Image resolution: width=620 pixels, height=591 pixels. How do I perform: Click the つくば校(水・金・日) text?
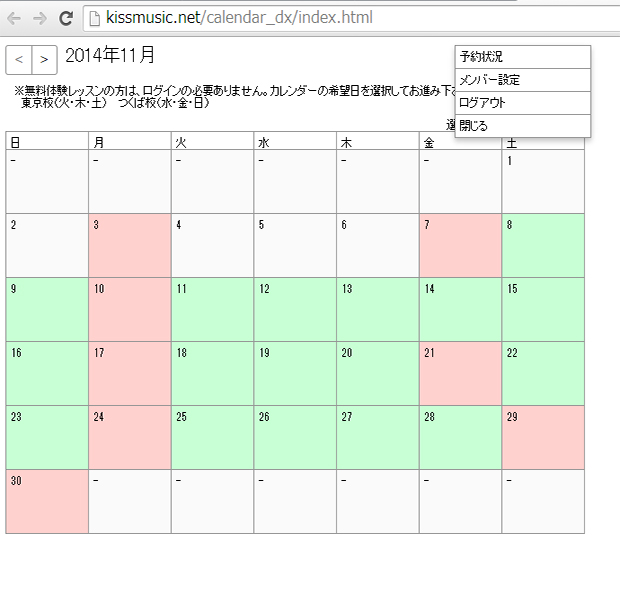[x=164, y=103]
